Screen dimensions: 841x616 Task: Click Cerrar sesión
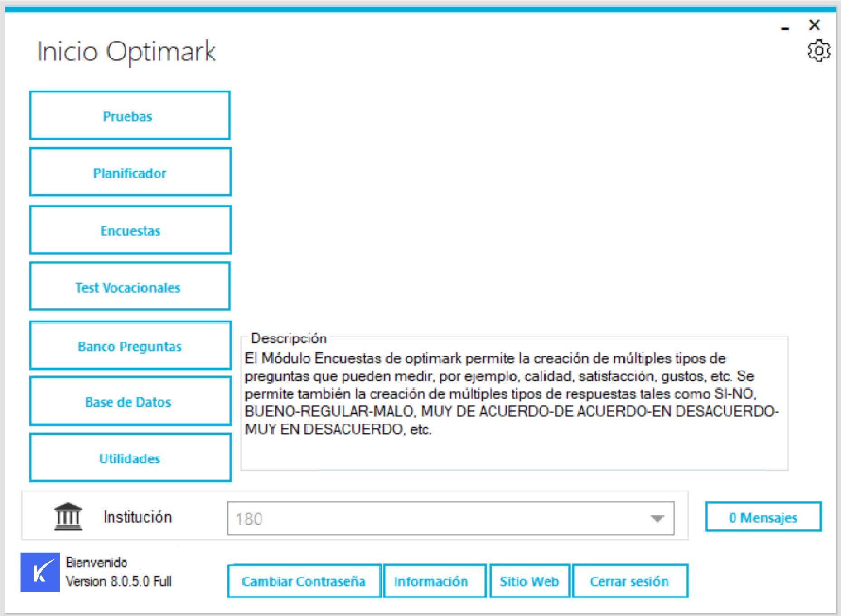(x=630, y=581)
